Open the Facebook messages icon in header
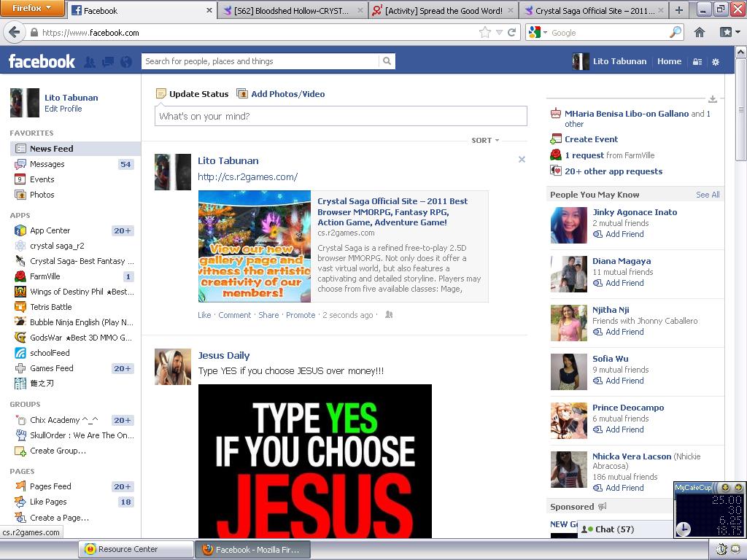 coord(108,62)
